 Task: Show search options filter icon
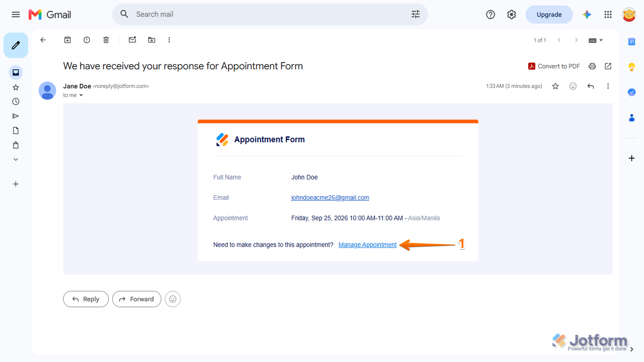pyautogui.click(x=415, y=14)
